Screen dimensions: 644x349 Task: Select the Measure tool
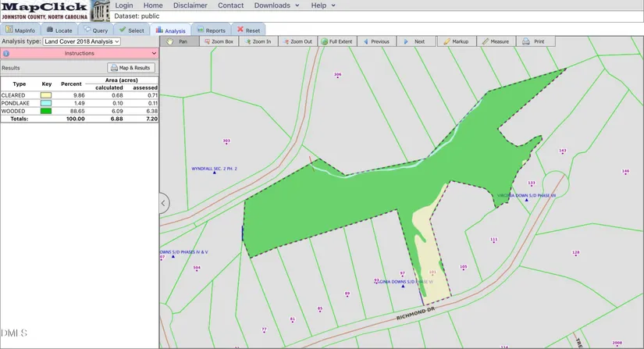(x=496, y=41)
